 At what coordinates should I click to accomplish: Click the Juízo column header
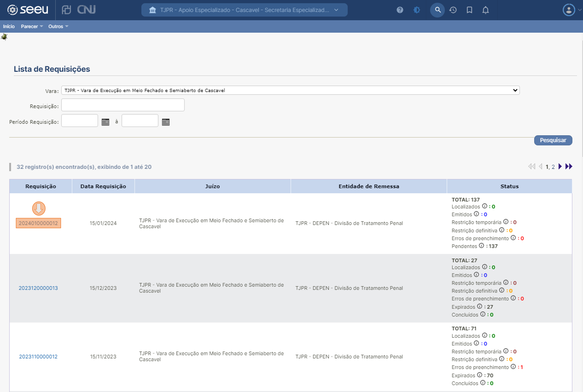(213, 186)
